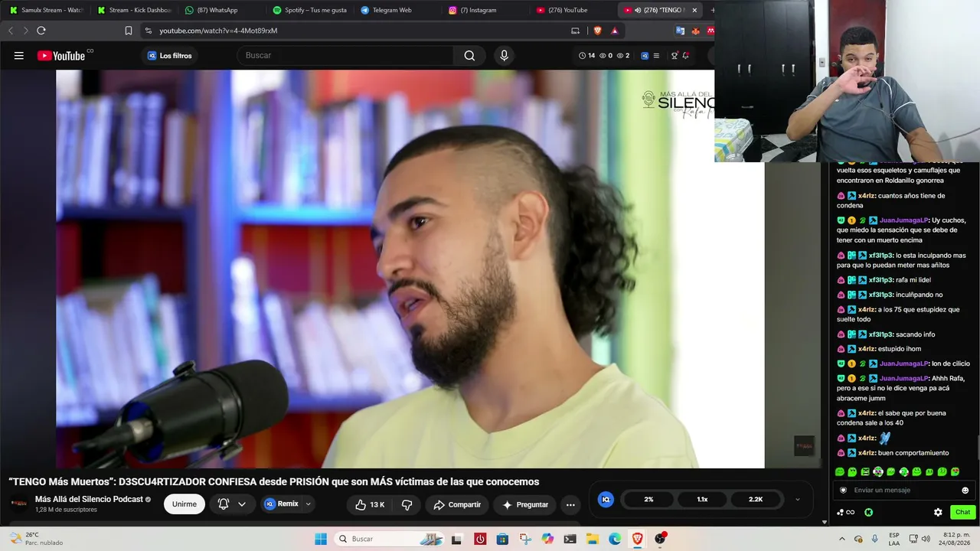Bookmark this page with the bookmark icon

[x=129, y=31]
